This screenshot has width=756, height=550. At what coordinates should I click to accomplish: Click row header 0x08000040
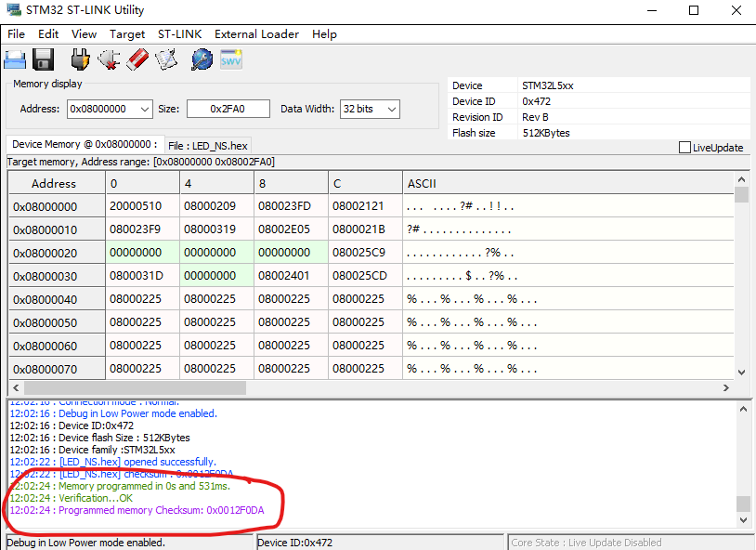[57, 299]
